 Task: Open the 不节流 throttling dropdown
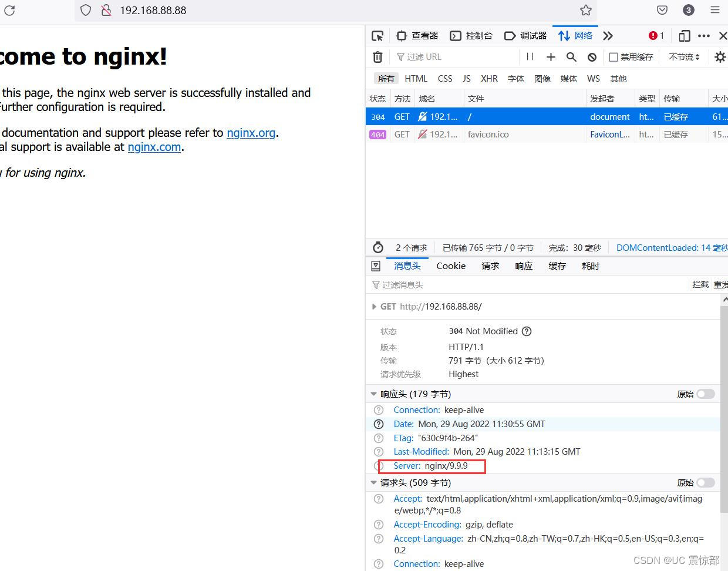pyautogui.click(x=684, y=57)
